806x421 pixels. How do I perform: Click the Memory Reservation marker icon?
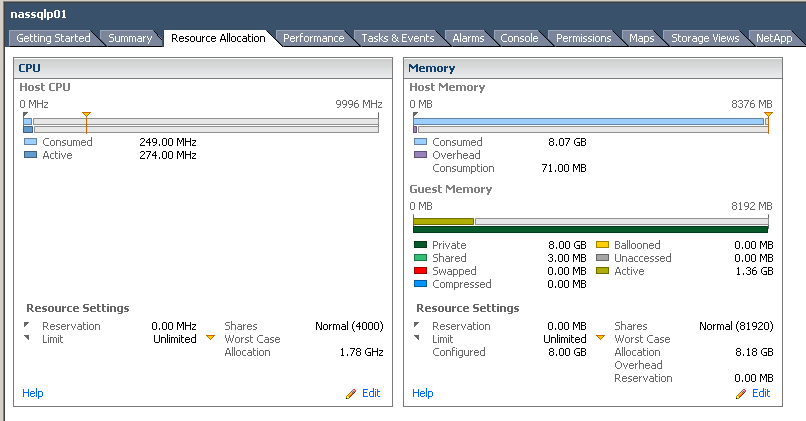[417, 325]
